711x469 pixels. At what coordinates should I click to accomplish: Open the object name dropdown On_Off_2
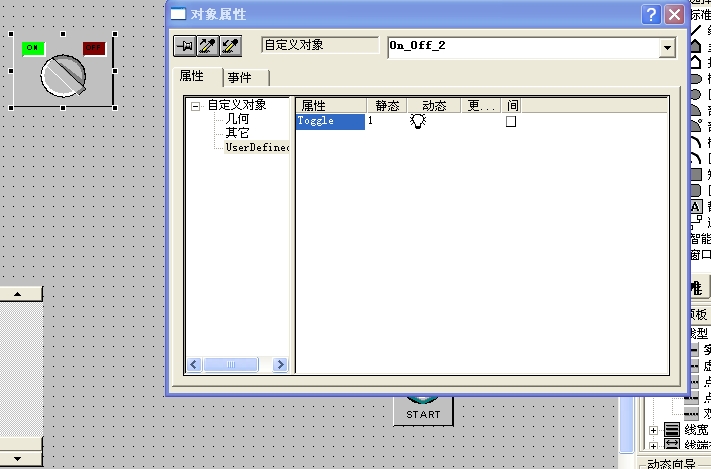pyautogui.click(x=667, y=47)
